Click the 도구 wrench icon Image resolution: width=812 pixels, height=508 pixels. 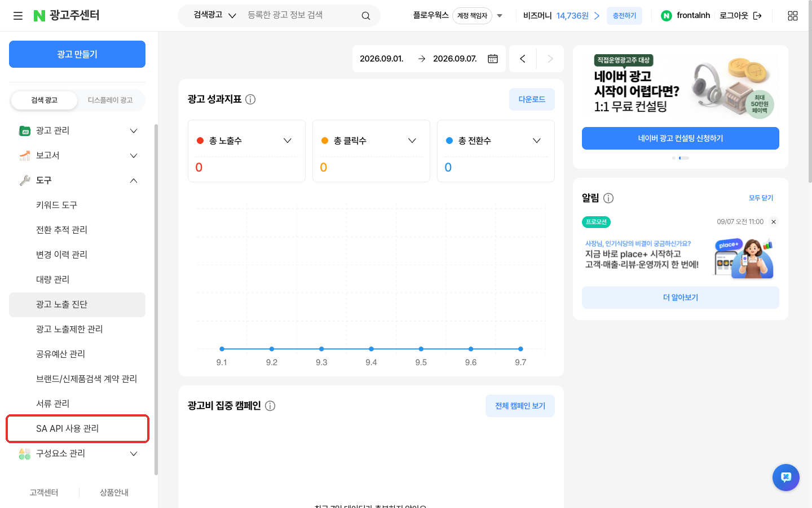25,181
